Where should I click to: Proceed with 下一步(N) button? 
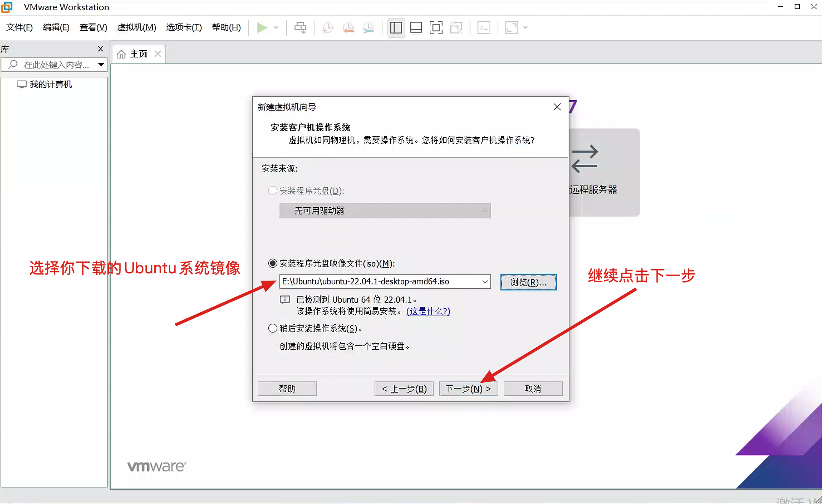point(468,388)
